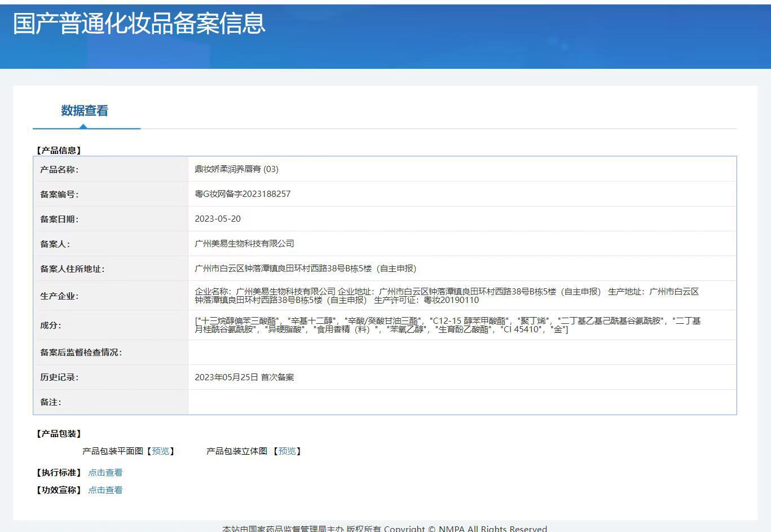Image resolution: width=771 pixels, height=532 pixels.
Task: Open 预览 link for 产品包装立体图
Action: tap(287, 451)
